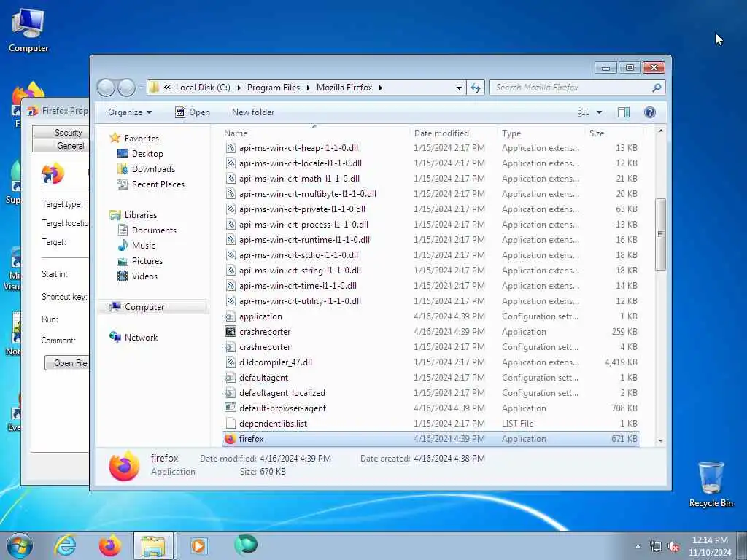747x560 pixels.
Task: Select api-ms-win-crt-math-l1-1-0.dll file
Action: pos(299,179)
